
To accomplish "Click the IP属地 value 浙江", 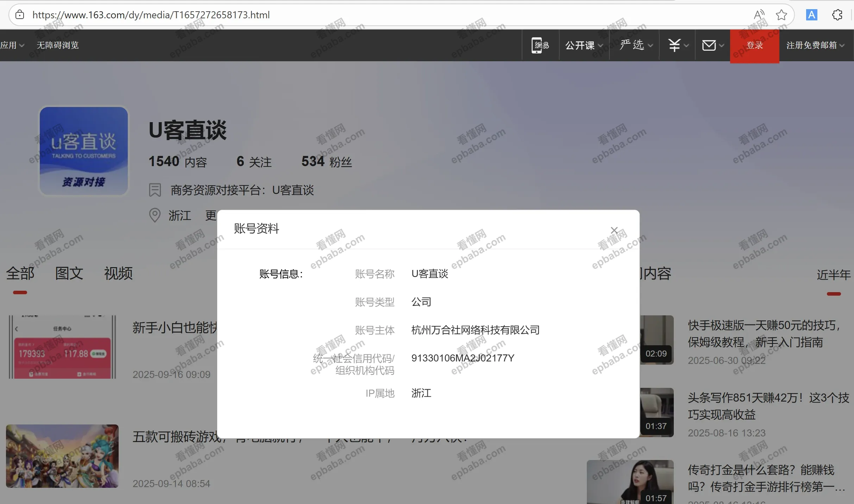I will pos(421,393).
